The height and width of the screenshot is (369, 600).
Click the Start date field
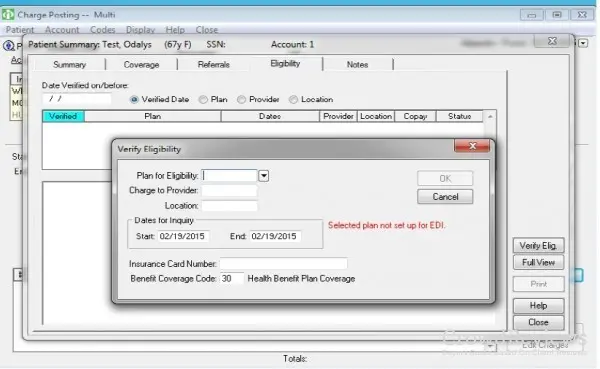183,236
